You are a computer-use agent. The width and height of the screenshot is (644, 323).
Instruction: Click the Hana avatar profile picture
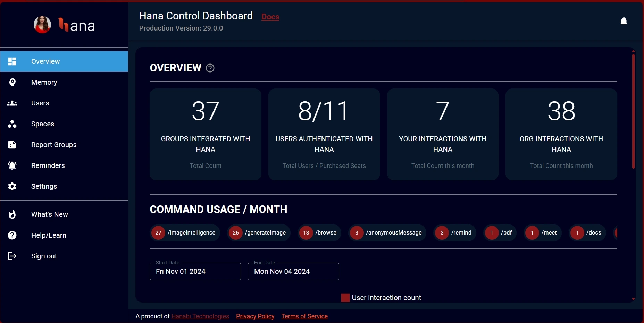42,25
